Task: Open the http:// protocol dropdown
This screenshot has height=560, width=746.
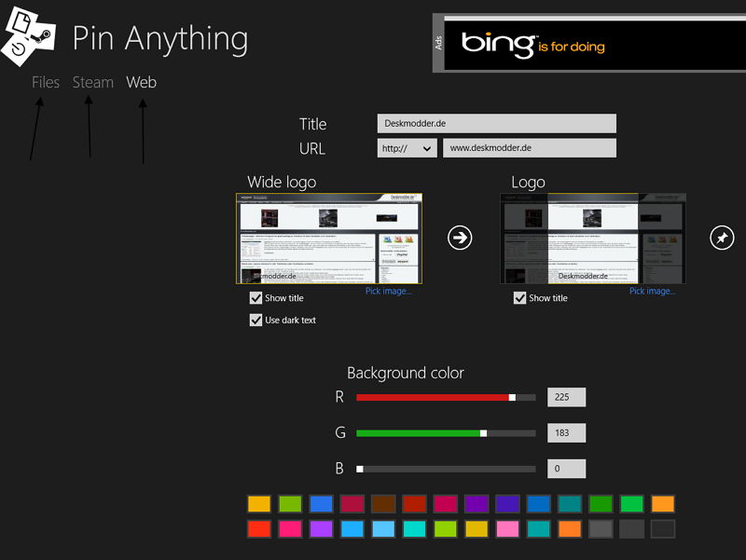Action: coord(407,148)
